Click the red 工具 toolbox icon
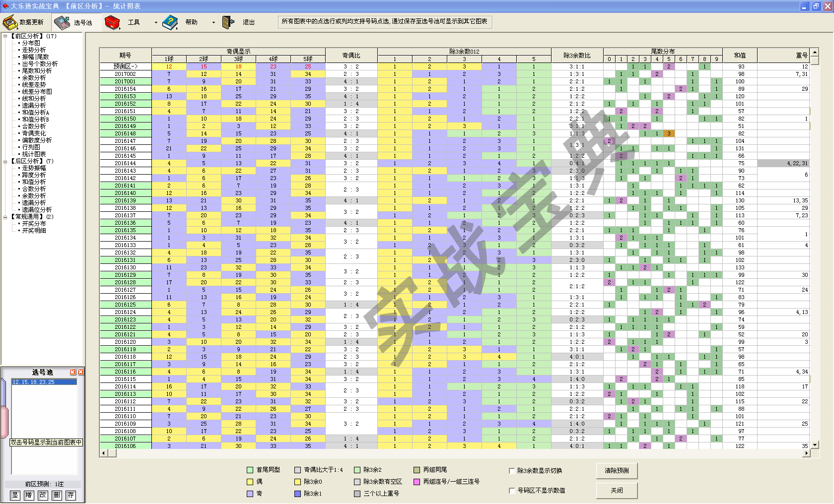This screenshot has width=834, height=504. [x=113, y=22]
